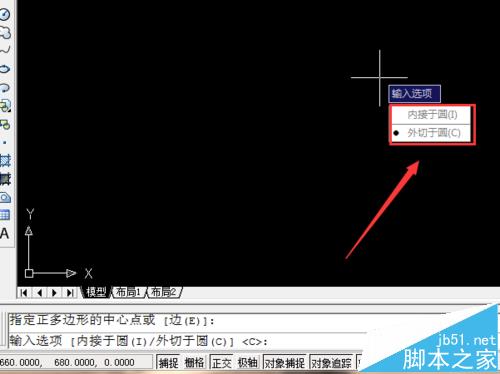This screenshot has height=374, width=500.
Task: Open the Gradient fill tool
Action: tap(5, 179)
